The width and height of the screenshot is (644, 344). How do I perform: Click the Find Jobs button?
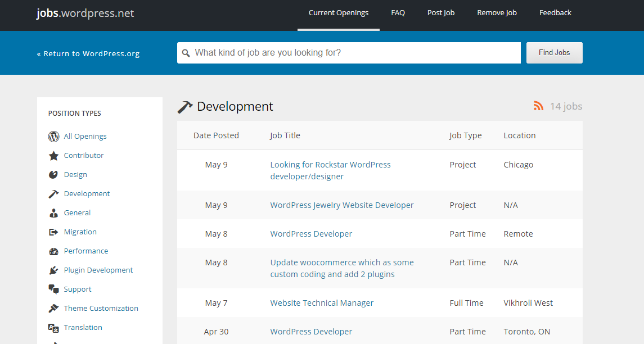555,52
